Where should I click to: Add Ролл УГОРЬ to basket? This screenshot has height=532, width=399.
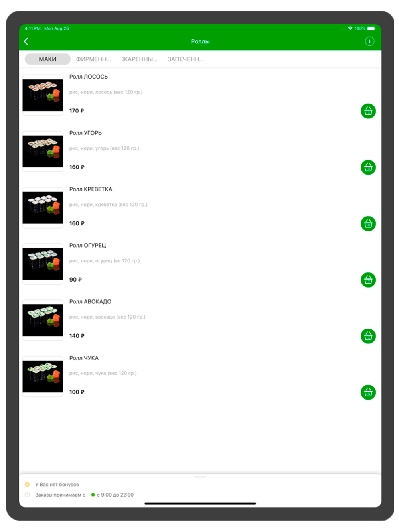click(368, 167)
